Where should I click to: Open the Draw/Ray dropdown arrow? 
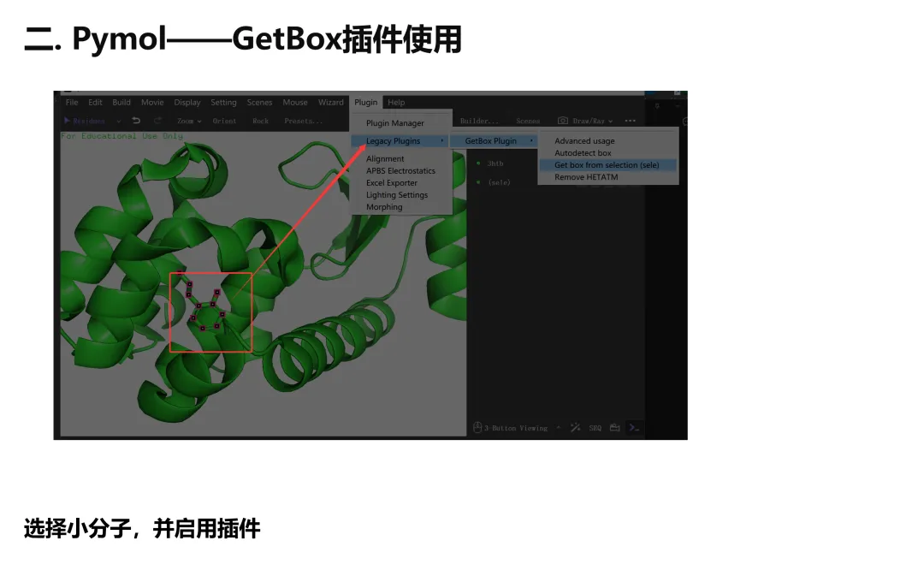[611, 122]
